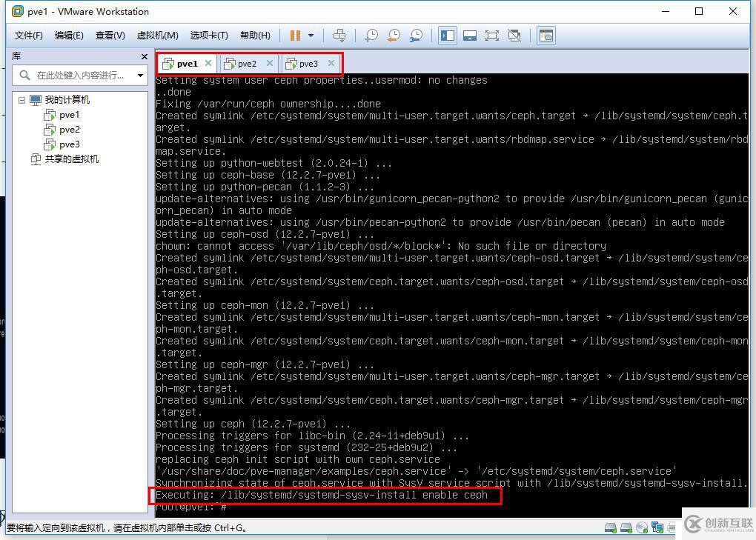The width and height of the screenshot is (756, 540).
Task: Select 我的计算机 in the library tree
Action: pos(67,100)
